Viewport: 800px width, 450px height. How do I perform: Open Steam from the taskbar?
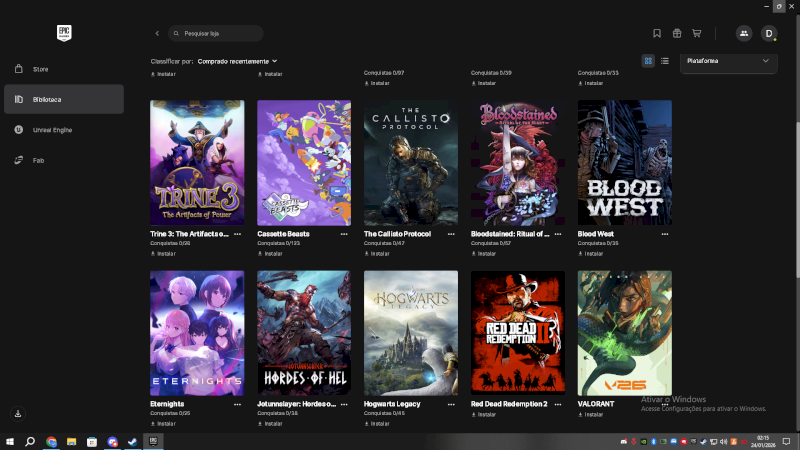133,441
